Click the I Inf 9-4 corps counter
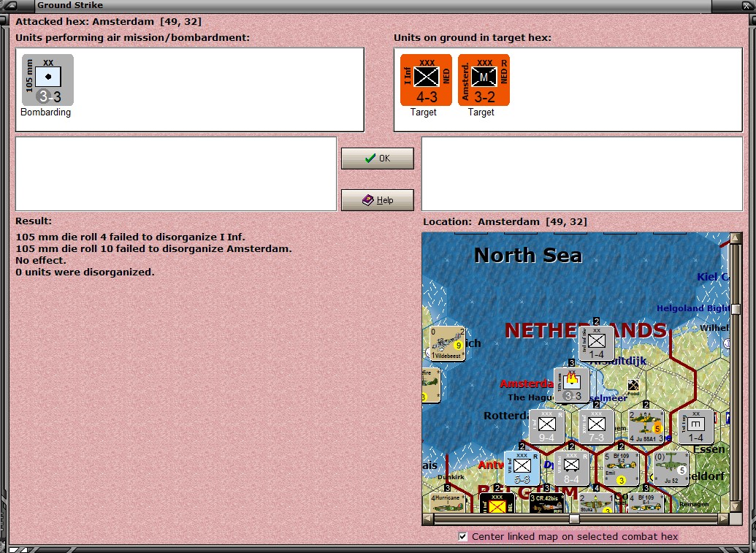 pos(547,427)
